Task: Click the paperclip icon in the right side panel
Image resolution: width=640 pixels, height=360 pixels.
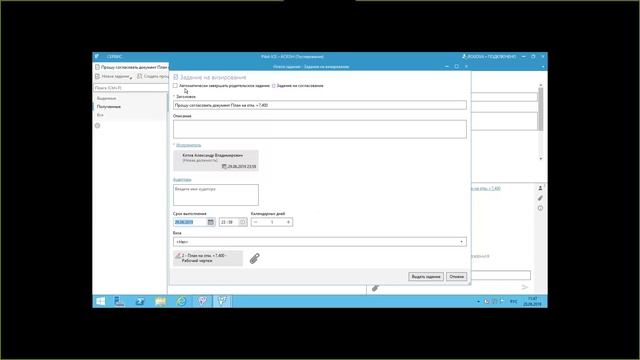Action: [540, 198]
